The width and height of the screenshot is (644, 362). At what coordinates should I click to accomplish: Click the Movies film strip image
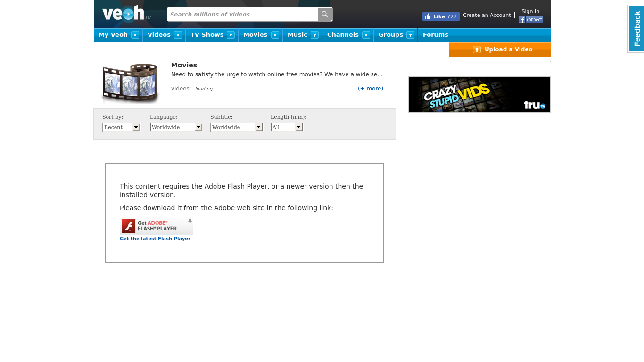click(x=130, y=83)
